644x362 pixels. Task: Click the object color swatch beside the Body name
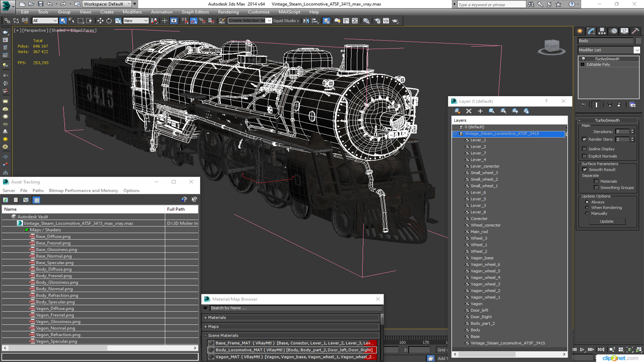coord(638,41)
